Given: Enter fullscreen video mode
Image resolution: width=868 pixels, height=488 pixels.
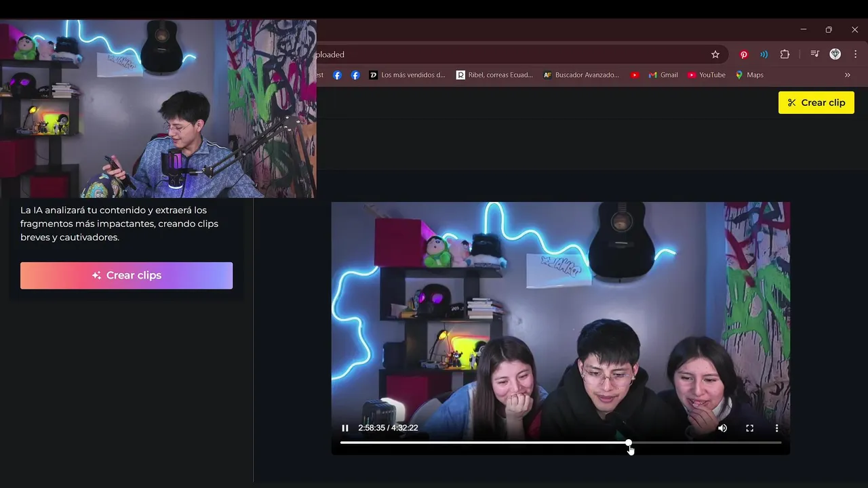Looking at the screenshot, I should click(749, 428).
